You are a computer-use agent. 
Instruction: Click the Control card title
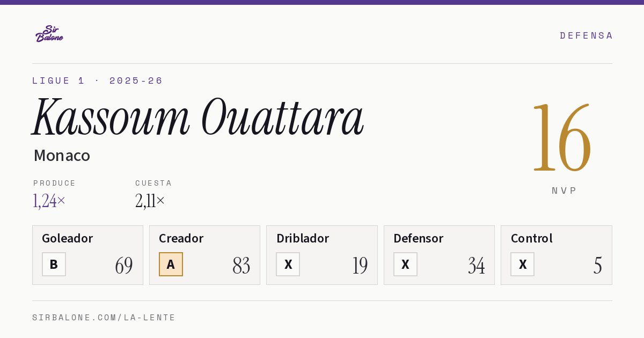tap(532, 238)
